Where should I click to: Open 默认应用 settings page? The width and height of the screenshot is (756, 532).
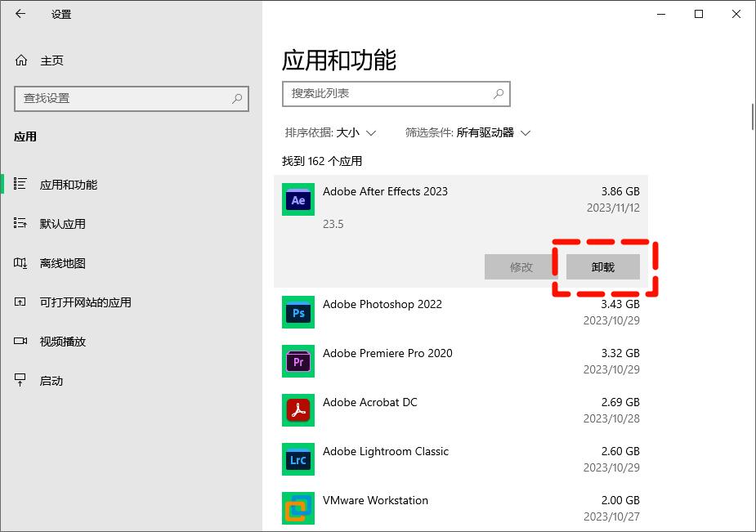62,224
